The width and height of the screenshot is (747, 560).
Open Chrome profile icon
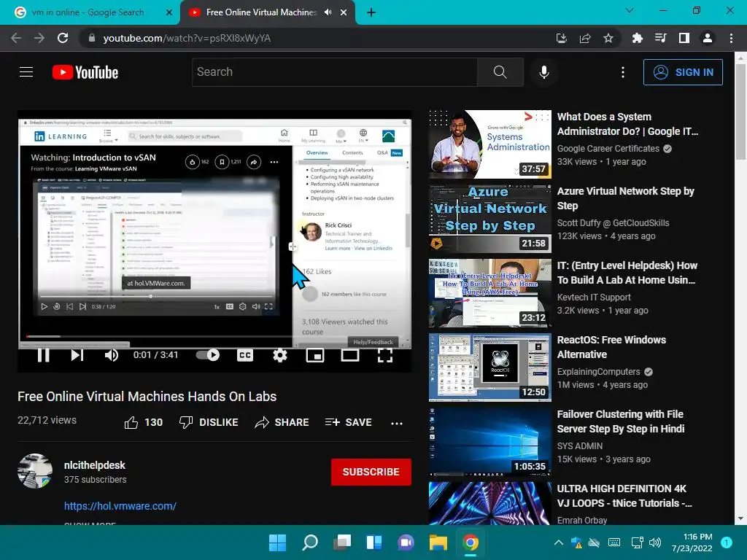tap(708, 38)
